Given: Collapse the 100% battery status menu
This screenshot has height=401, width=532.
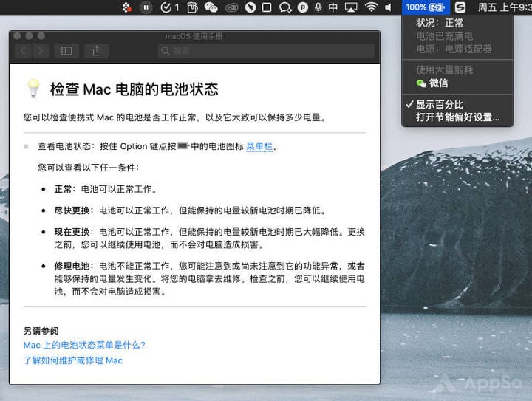Looking at the screenshot, I should click(426, 7).
